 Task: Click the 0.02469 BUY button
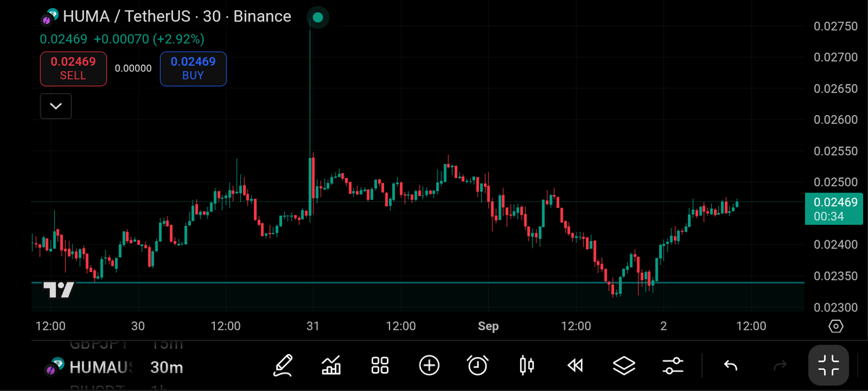tap(193, 69)
